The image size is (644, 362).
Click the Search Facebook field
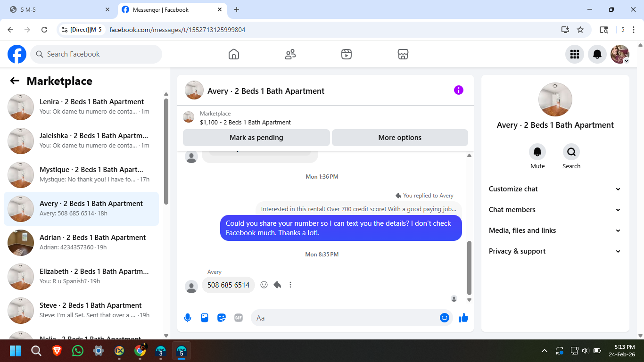tap(96, 54)
